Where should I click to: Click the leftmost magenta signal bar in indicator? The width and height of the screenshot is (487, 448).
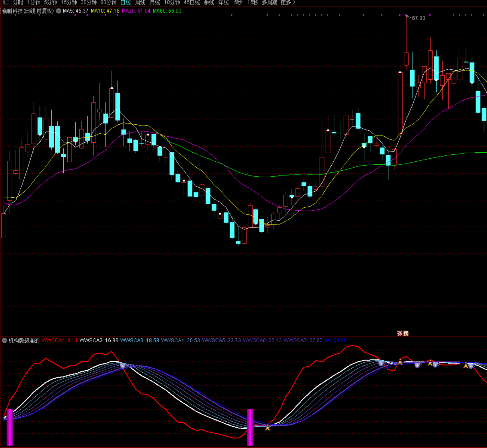point(10,427)
